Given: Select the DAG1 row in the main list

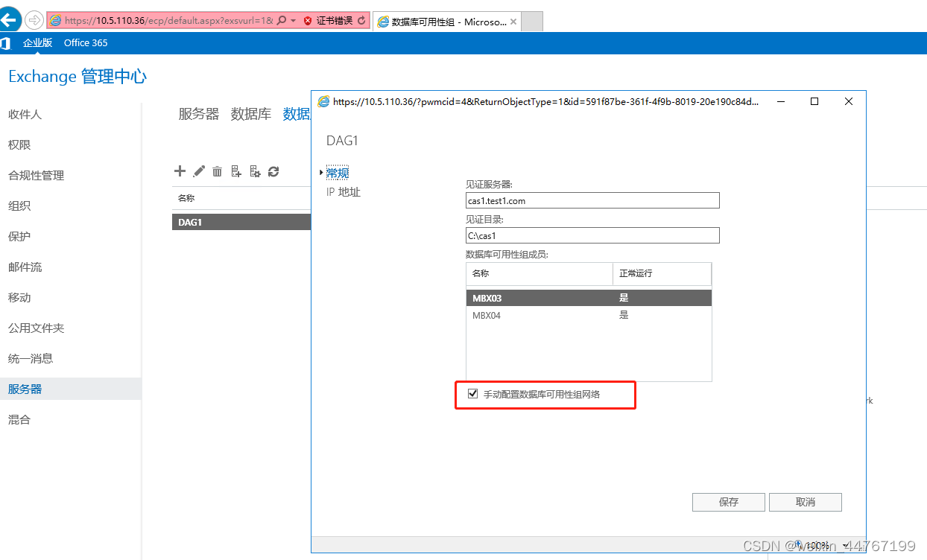Looking at the screenshot, I should click(241, 222).
